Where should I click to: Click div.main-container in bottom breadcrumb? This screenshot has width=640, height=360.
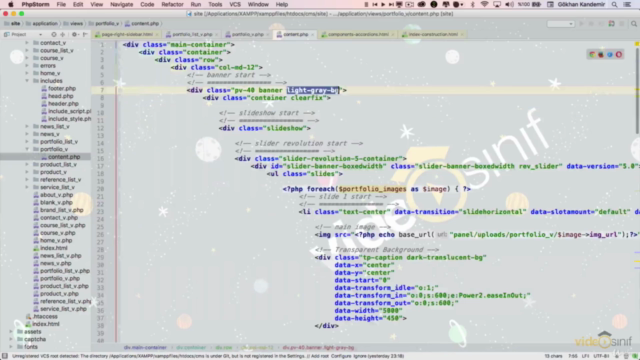pos(145,348)
